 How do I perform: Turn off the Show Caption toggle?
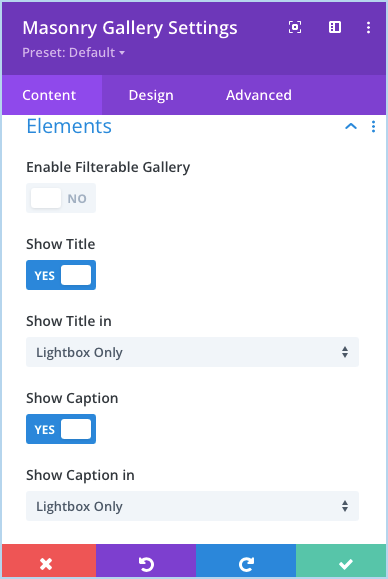pos(61,429)
